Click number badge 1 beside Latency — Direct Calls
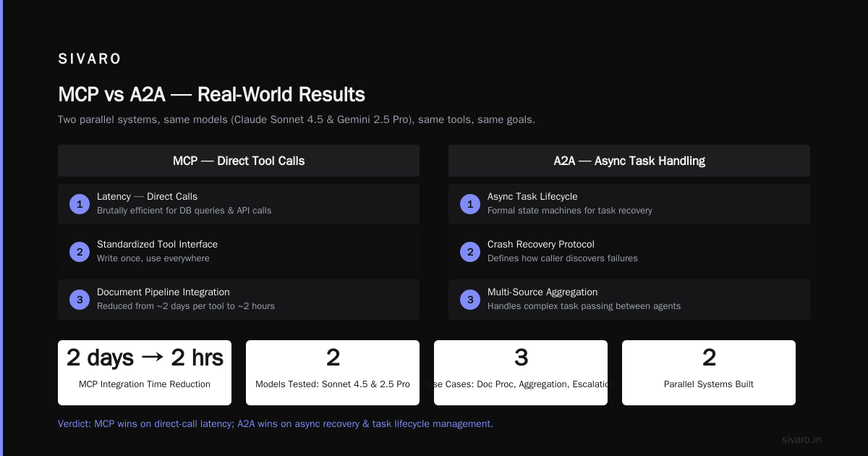The height and width of the screenshot is (456, 868). click(x=80, y=204)
